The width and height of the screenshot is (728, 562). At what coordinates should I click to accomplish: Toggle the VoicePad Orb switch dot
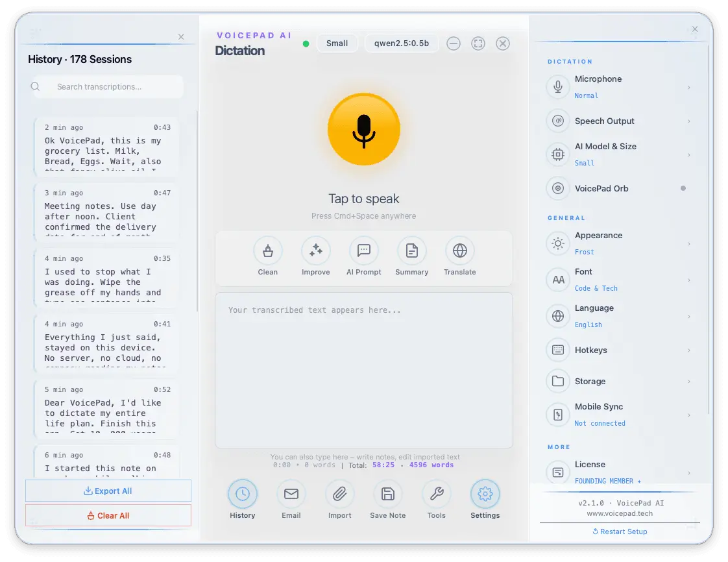[683, 188]
